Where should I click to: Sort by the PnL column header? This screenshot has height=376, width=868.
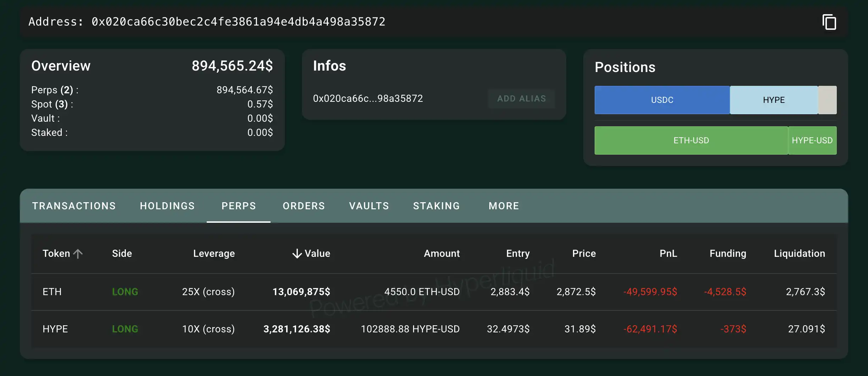[x=668, y=254]
